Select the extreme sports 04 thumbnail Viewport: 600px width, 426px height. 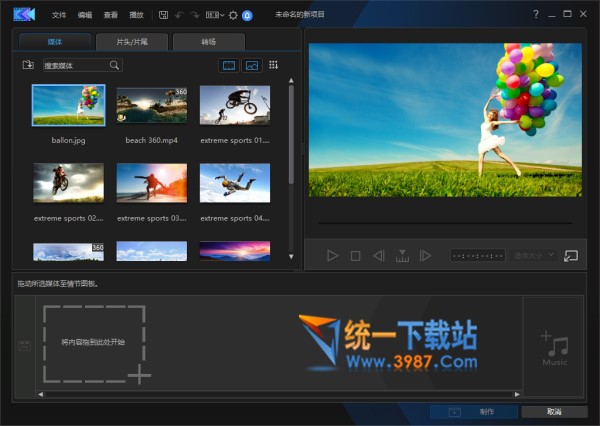(x=235, y=183)
